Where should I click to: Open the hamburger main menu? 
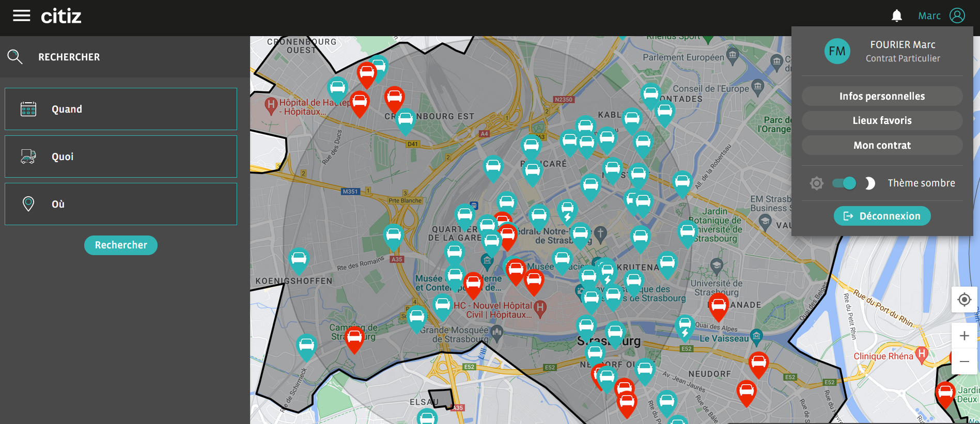(x=22, y=16)
